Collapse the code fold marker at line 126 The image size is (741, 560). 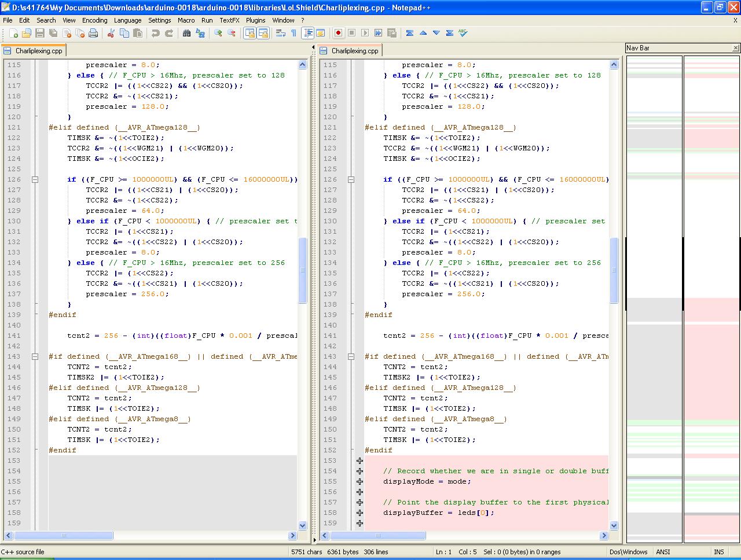[35, 179]
